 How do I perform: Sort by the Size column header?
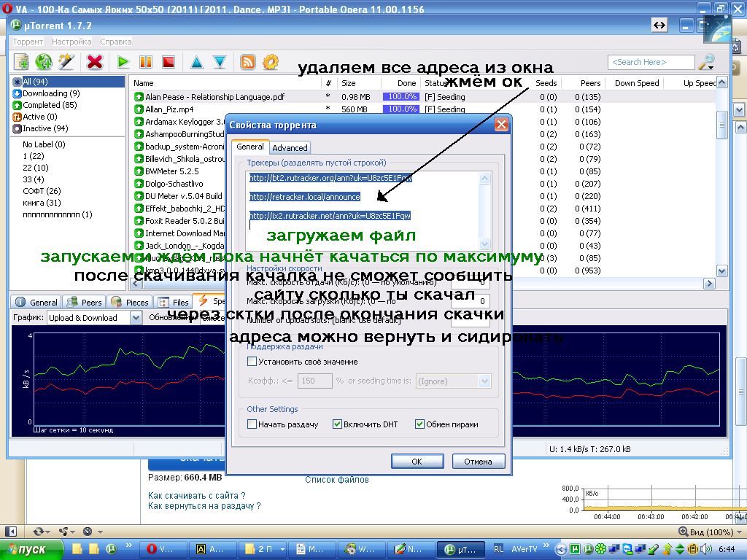click(360, 83)
